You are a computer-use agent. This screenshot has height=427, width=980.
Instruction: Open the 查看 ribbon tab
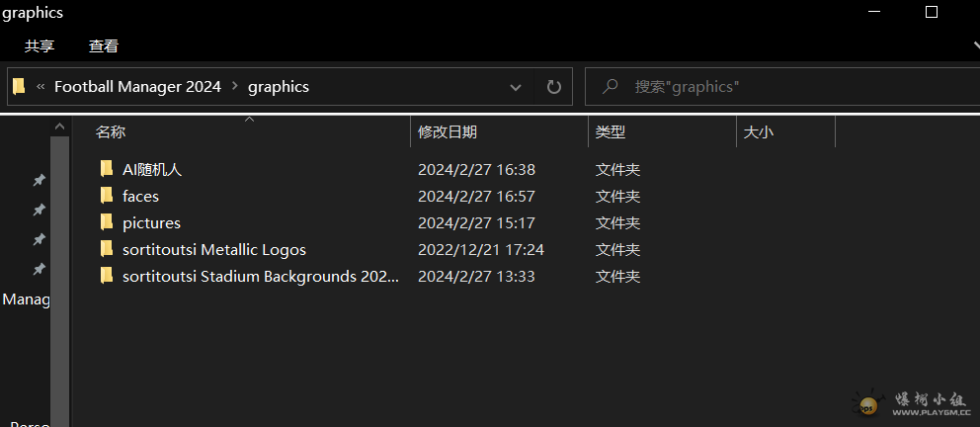tap(104, 45)
